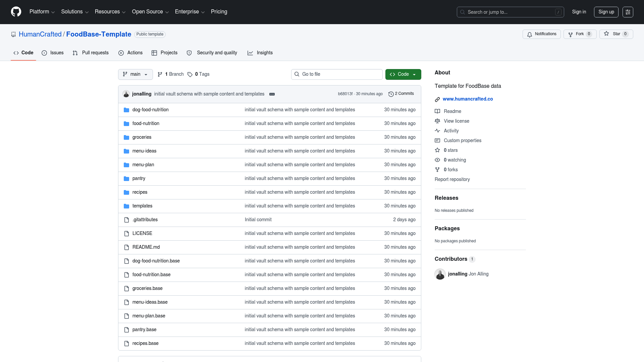Open the recipes.base file icon
Image resolution: width=644 pixels, height=362 pixels.
[126, 344]
